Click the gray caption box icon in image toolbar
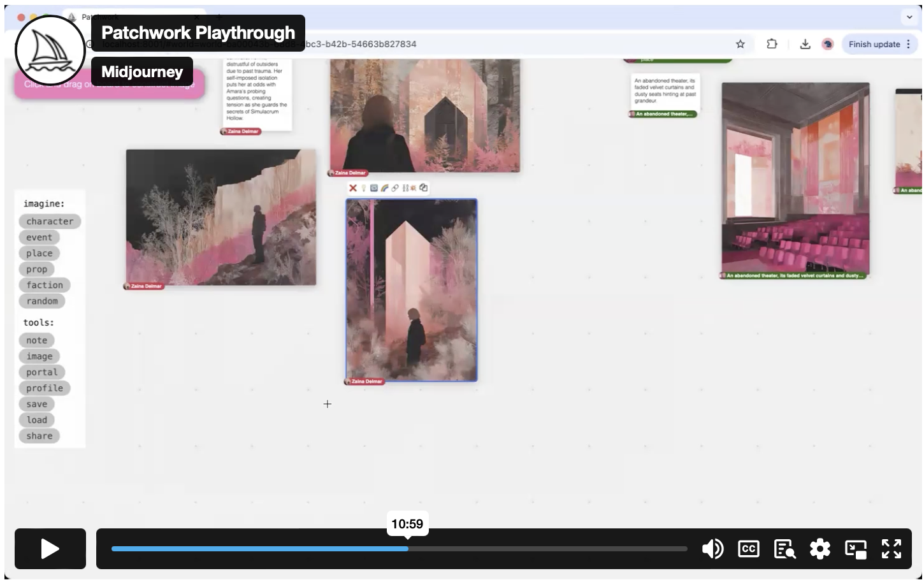The width and height of the screenshot is (924, 580). click(374, 188)
